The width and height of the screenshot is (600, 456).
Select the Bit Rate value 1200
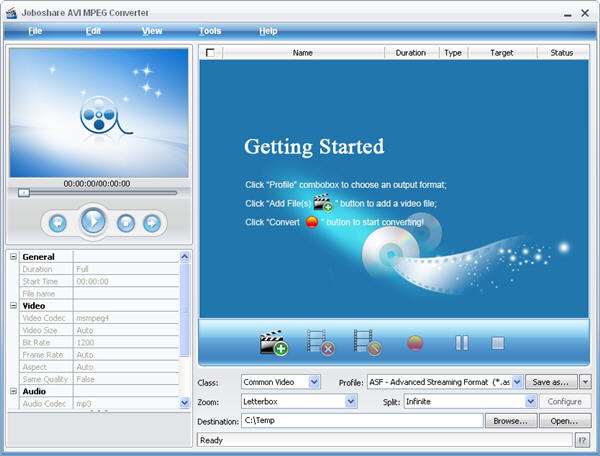pos(85,342)
